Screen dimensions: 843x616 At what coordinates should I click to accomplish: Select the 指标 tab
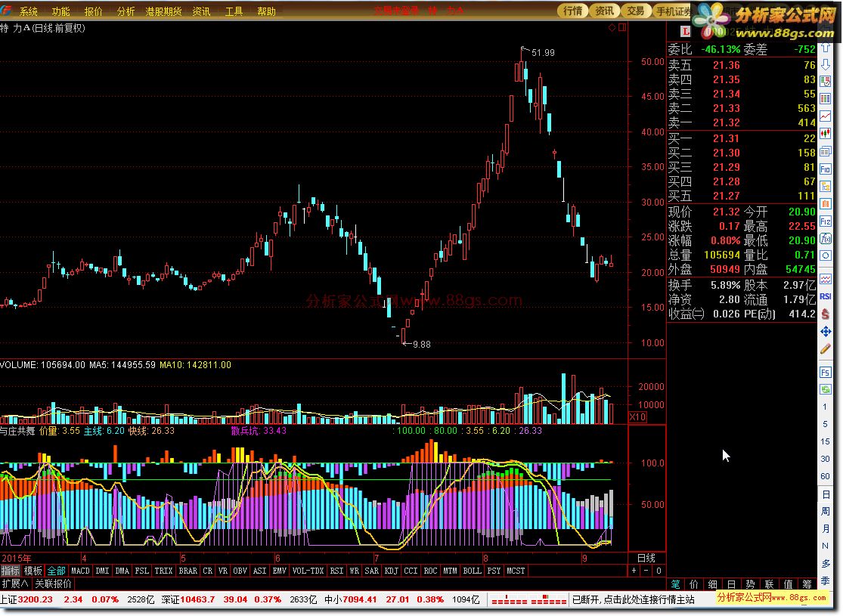tap(11, 571)
